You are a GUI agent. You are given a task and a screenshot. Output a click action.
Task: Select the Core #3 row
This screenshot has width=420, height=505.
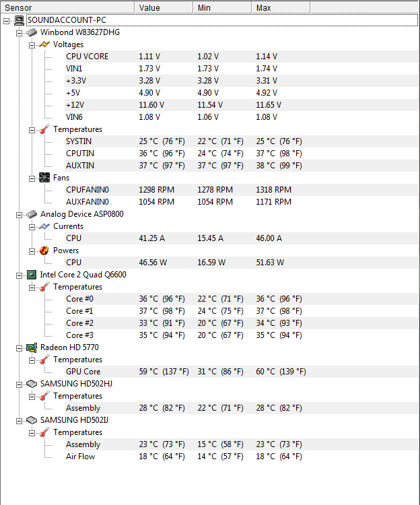[x=242, y=335]
